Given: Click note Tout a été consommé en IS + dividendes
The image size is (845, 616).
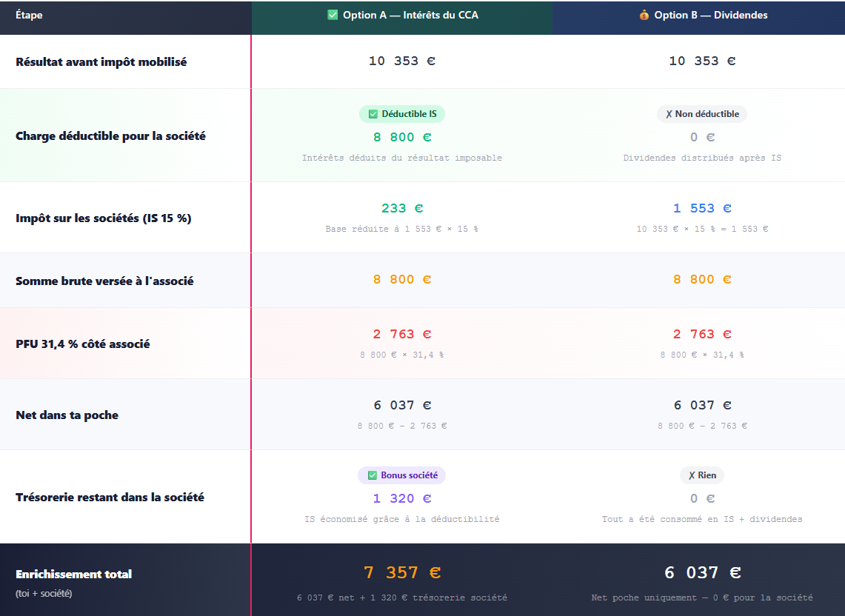Looking at the screenshot, I should [x=702, y=519].
